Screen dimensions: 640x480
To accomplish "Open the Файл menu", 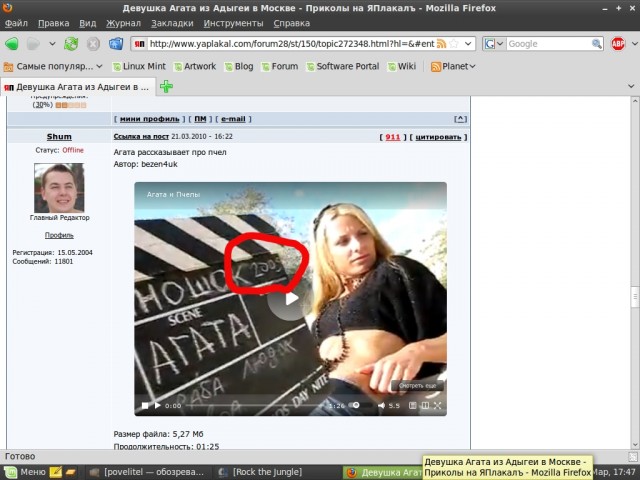I will (16, 23).
